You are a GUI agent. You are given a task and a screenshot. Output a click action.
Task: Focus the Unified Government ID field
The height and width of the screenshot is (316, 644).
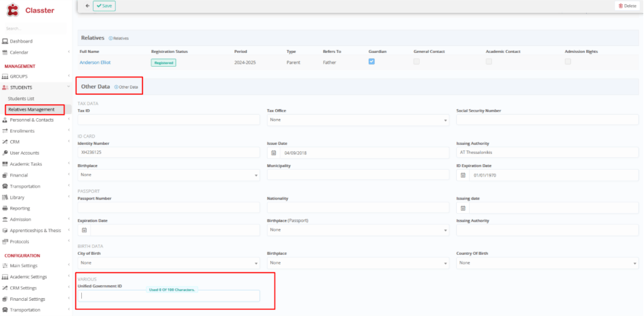pos(169,296)
